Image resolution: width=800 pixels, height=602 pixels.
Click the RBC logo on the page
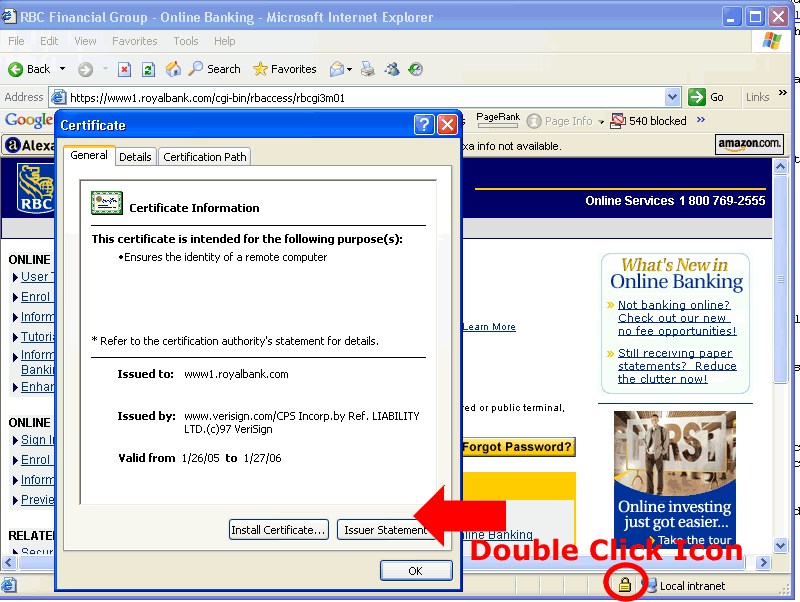pyautogui.click(x=35, y=188)
